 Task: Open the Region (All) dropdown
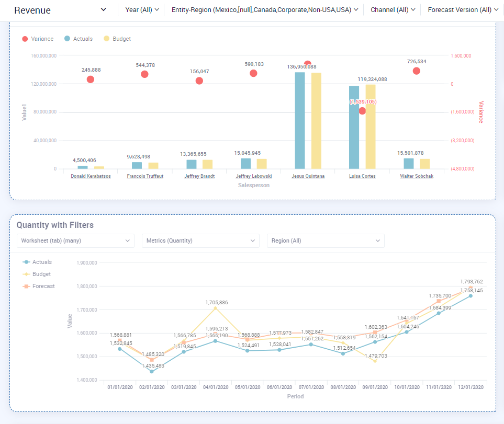(x=326, y=240)
